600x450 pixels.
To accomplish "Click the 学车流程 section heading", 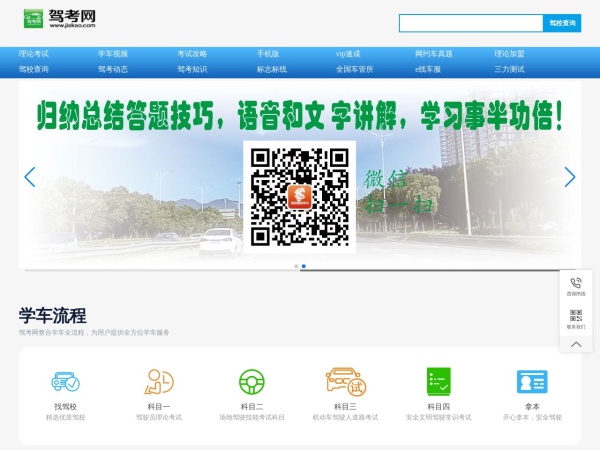I will 53,316.
